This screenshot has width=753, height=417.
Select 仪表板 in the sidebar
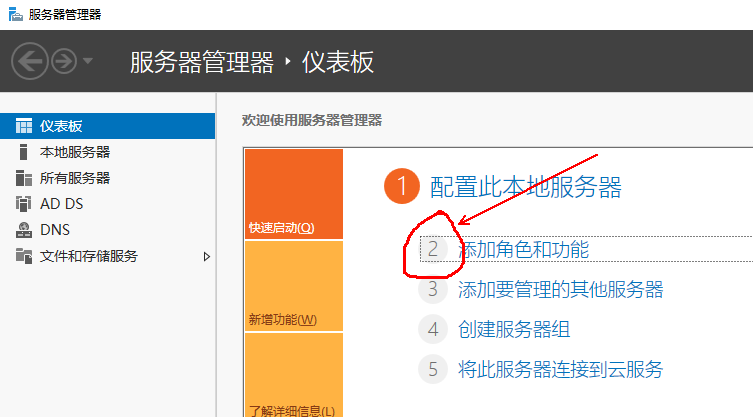pyautogui.click(x=108, y=126)
